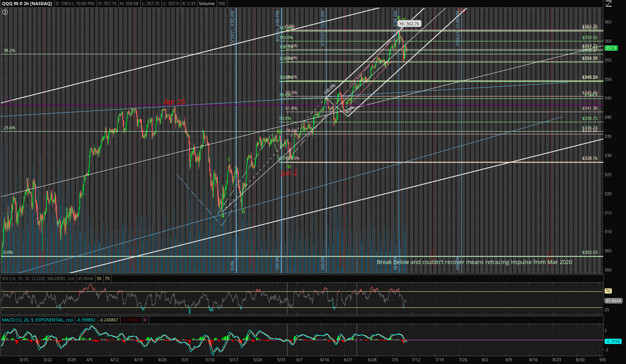
Task: Click the MACD -0.3998 value tag on axis
Action: (613, 341)
